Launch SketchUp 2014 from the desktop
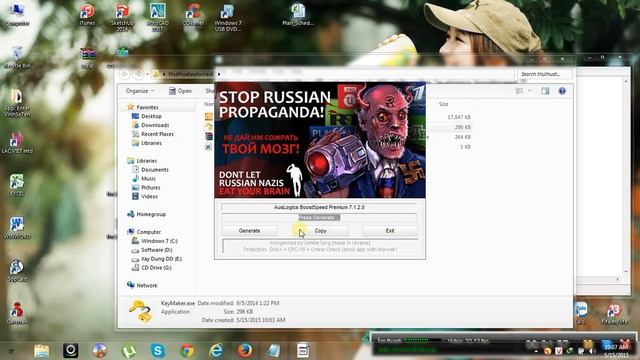 coord(122,17)
